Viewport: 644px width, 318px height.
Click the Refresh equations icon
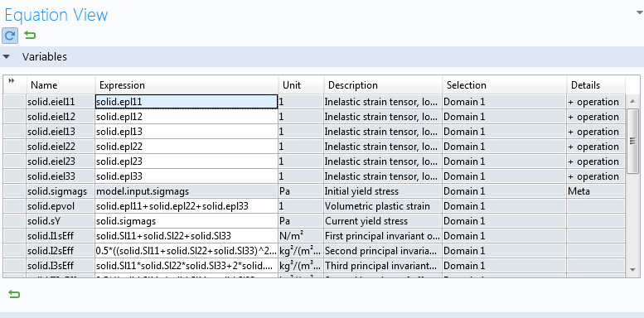click(10, 36)
